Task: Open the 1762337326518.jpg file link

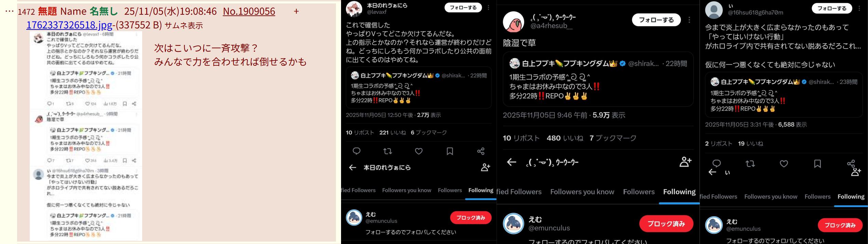Action: click(69, 25)
